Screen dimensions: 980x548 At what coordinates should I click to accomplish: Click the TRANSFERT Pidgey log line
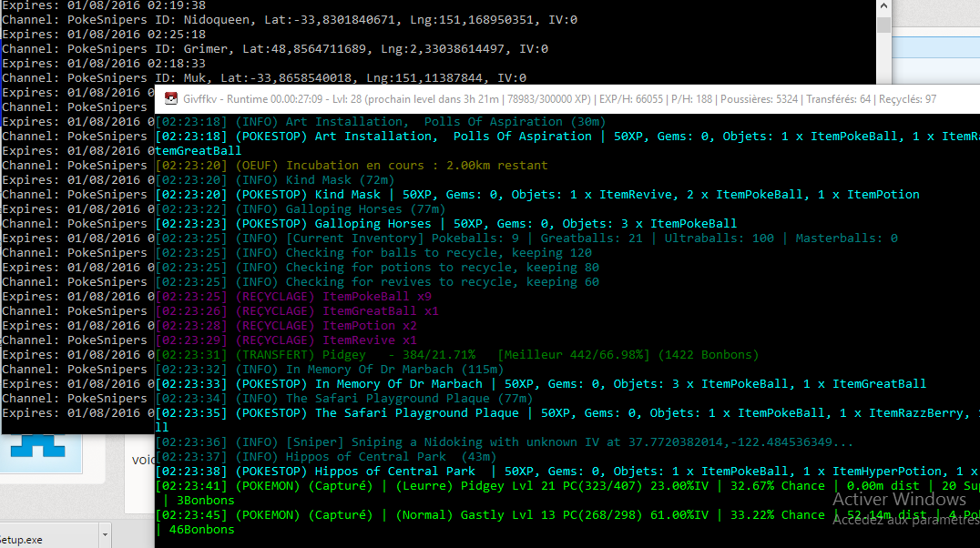(457, 355)
